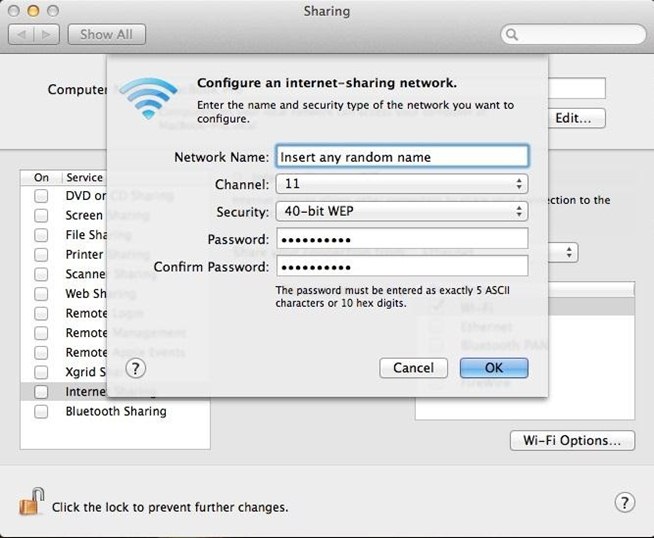Open help in the configure network dialog
The height and width of the screenshot is (538, 654).
136,369
